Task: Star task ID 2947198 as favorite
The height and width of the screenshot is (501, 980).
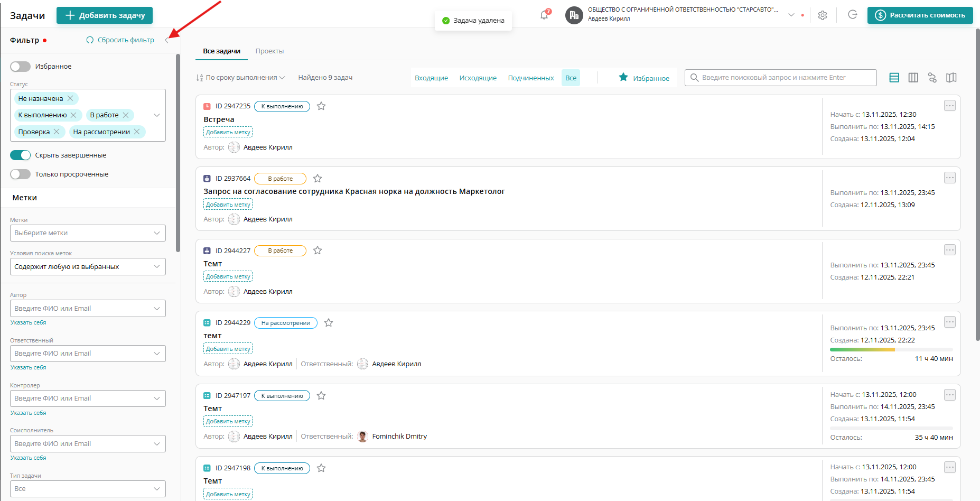Action: 321,468
